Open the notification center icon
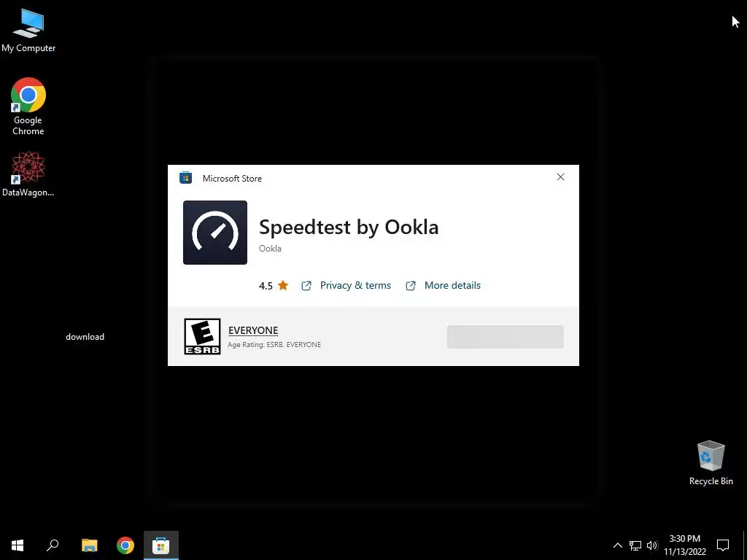747x560 pixels. [723, 545]
